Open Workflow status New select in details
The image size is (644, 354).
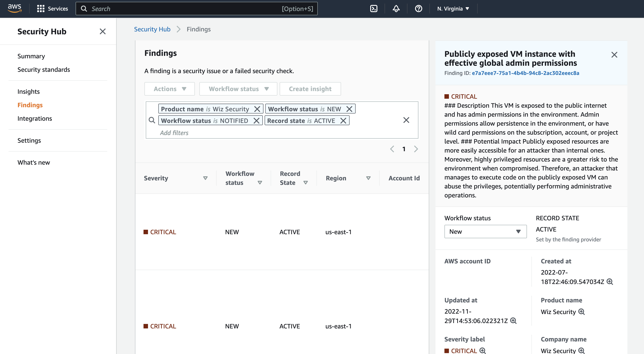(x=485, y=232)
